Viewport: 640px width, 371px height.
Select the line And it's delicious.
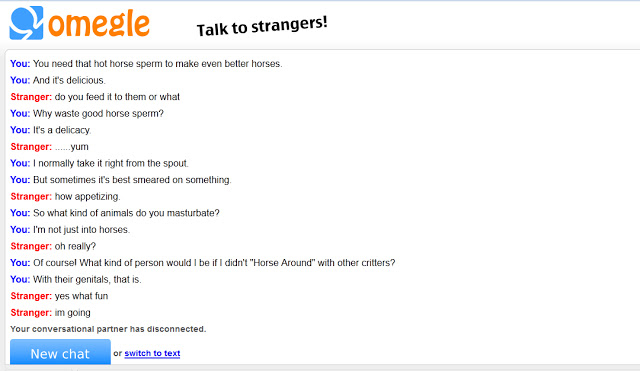click(x=58, y=80)
